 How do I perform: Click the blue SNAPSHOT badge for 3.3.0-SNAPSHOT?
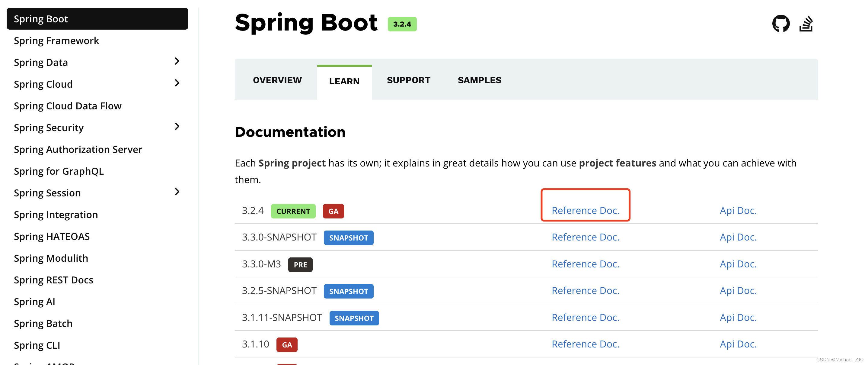click(x=348, y=238)
